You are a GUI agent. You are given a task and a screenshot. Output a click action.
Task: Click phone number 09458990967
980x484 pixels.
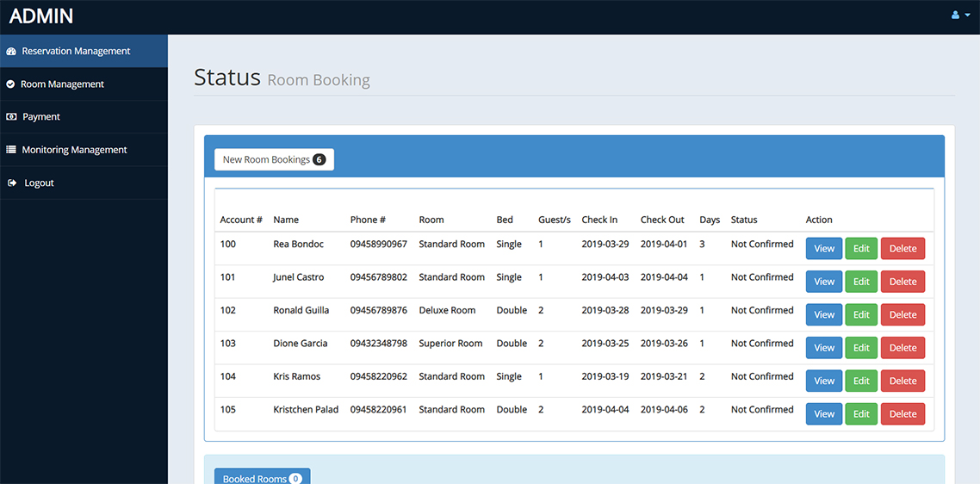(379, 244)
